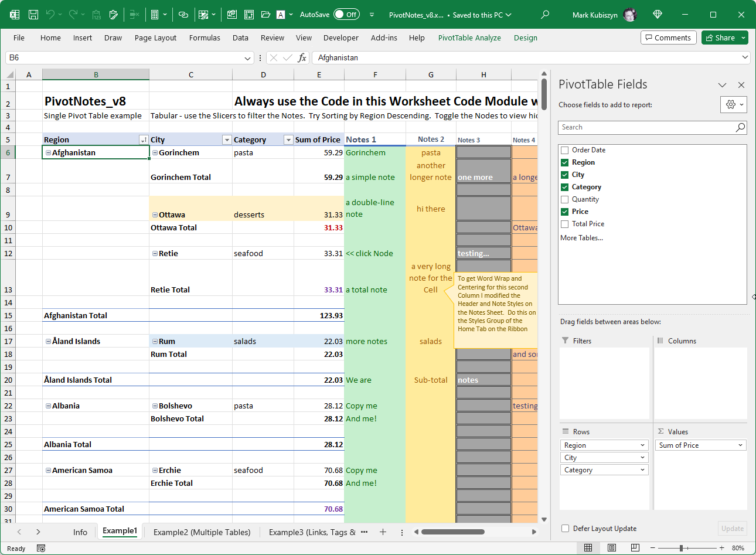Open the City column filter dropdown
This screenshot has height=555, width=756.
(x=227, y=140)
